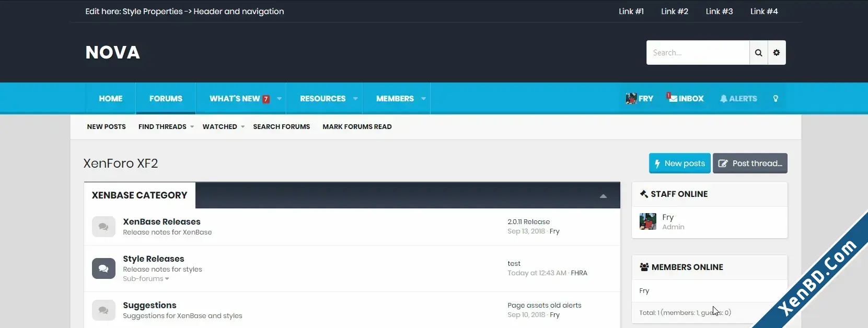Click 'Sep 10, 2018' date text
This screenshot has height=328, width=868.
pos(526,315)
